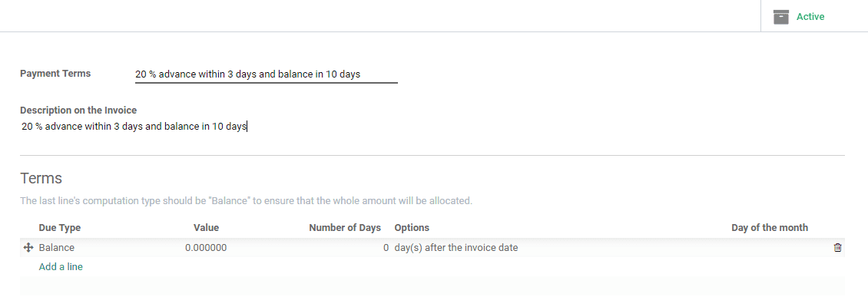Click the archive box icon
The height and width of the screenshot is (297, 868).
click(x=780, y=17)
